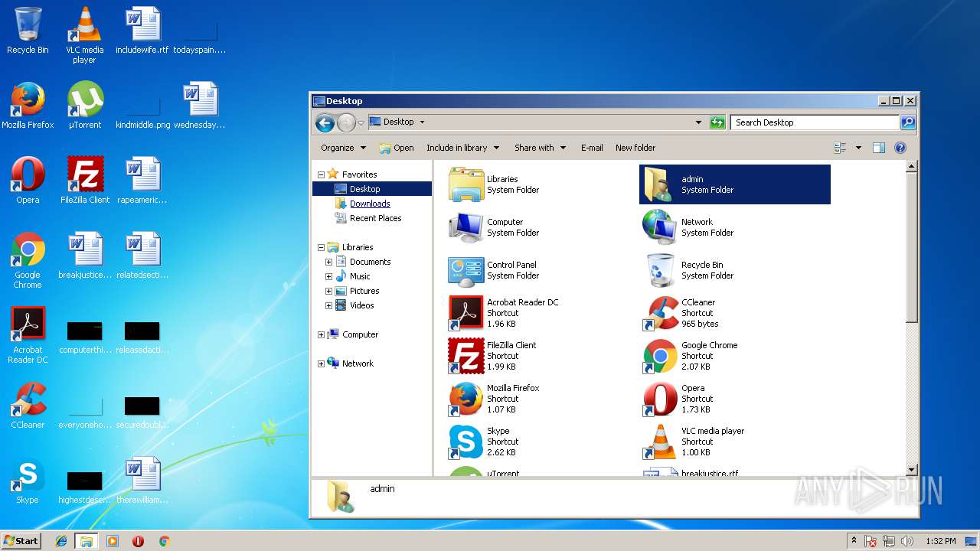Launch VLC media player desktop shortcut
Image resolution: width=980 pixels, height=551 pixels.
point(85,34)
